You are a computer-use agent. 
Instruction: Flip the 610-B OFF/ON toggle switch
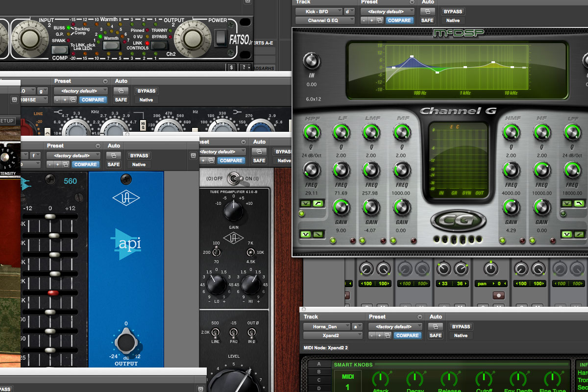[x=234, y=178]
